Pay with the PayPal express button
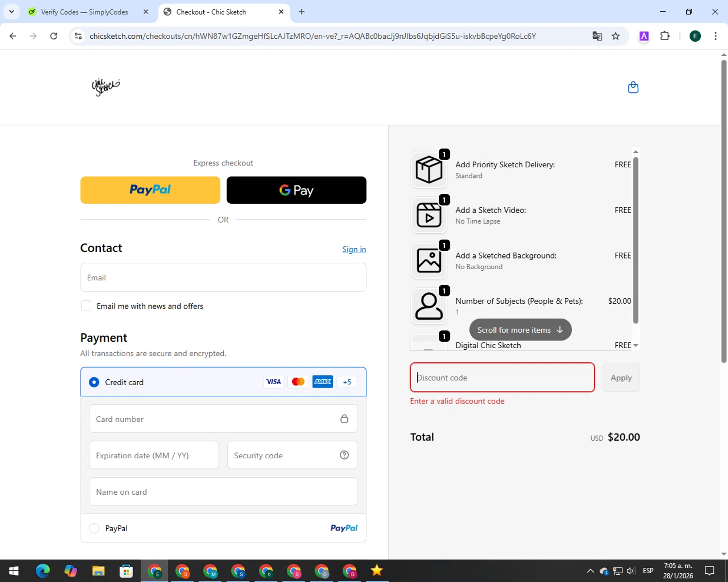 (150, 190)
